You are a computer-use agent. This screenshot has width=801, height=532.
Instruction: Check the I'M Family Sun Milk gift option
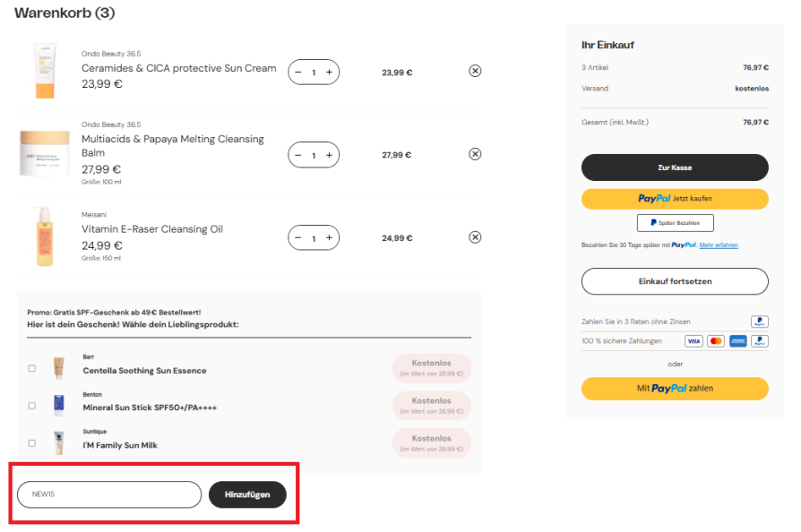[x=32, y=443]
